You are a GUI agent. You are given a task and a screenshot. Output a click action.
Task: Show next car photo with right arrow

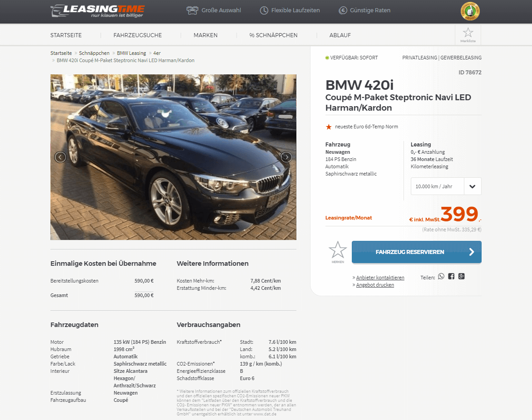click(x=286, y=157)
